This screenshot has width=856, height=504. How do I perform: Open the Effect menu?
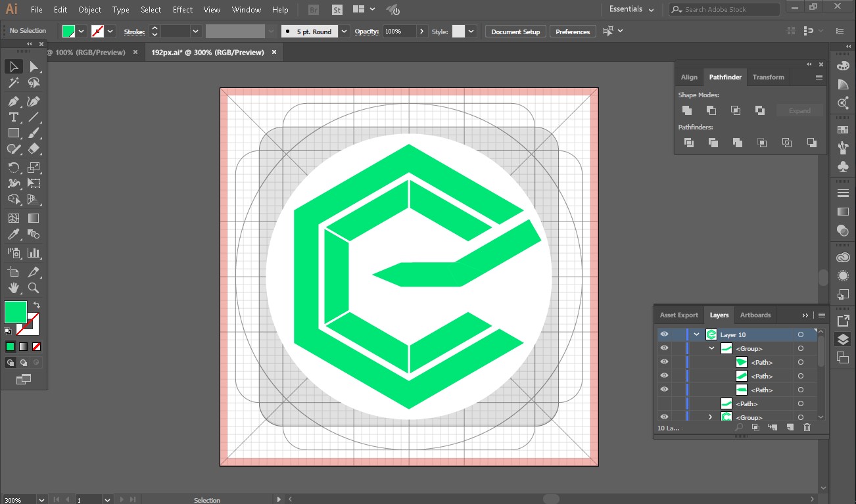tap(183, 10)
